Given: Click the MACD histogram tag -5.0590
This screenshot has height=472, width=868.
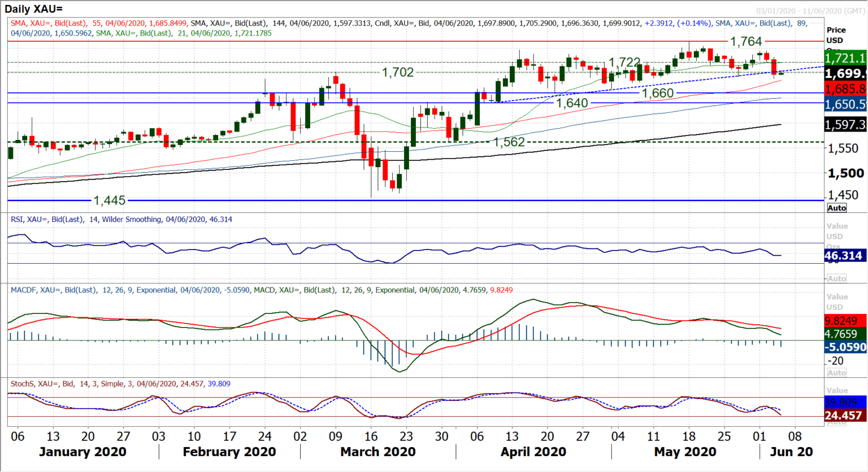Looking at the screenshot, I should 845,347.
